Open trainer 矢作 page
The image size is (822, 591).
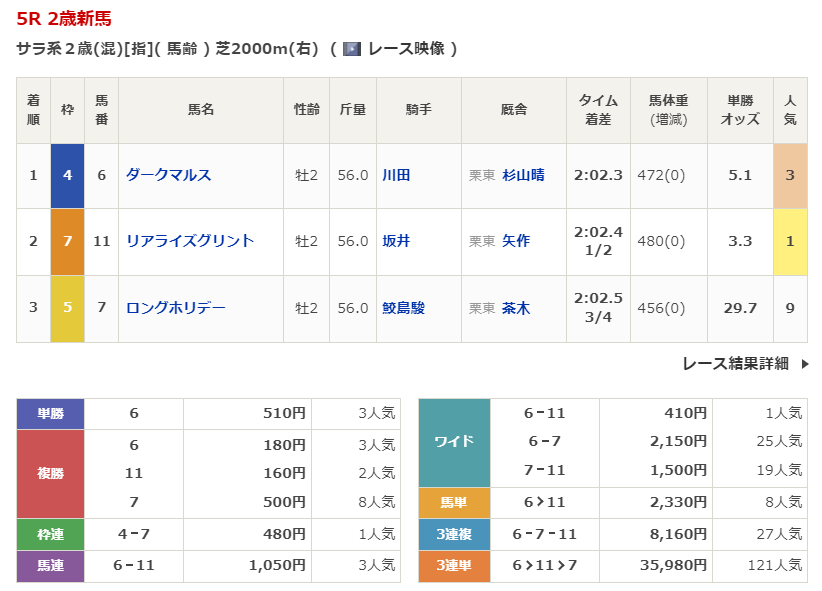[516, 241]
